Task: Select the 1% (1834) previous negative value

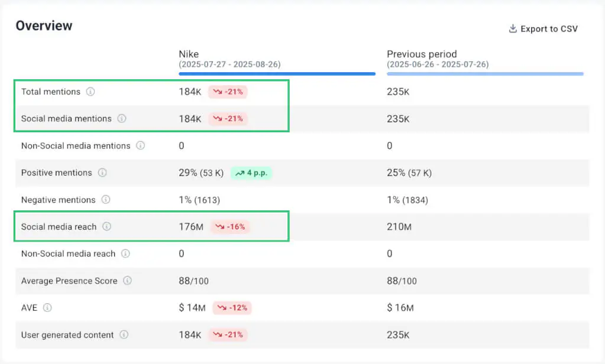Action: coord(408,200)
